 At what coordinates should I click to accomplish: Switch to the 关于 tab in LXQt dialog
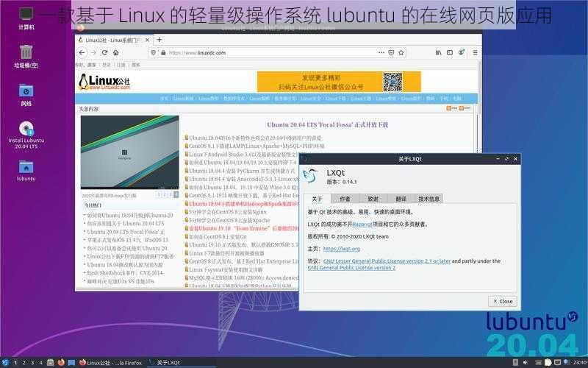(x=317, y=199)
